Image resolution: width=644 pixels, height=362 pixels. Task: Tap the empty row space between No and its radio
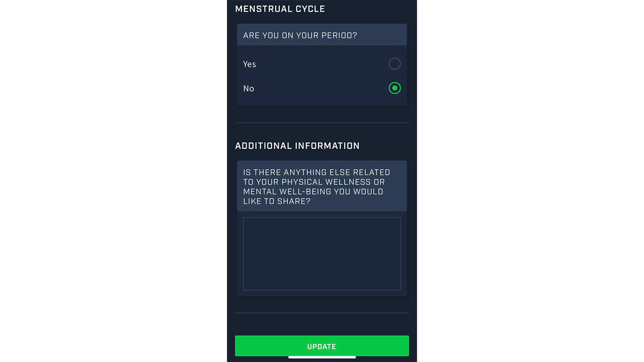321,88
